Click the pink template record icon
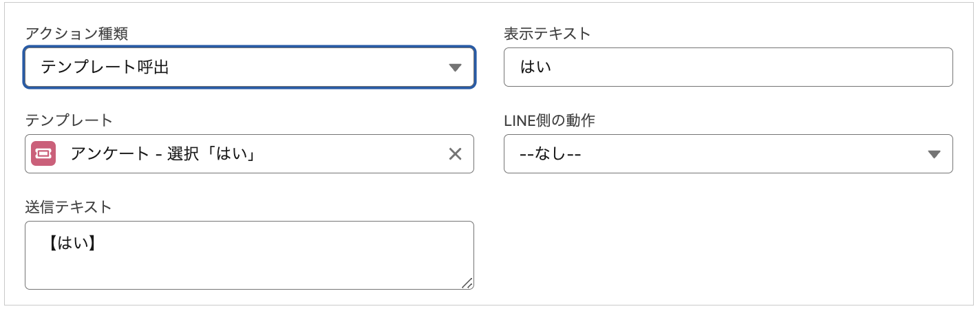Image resolution: width=980 pixels, height=311 pixels. click(43, 154)
